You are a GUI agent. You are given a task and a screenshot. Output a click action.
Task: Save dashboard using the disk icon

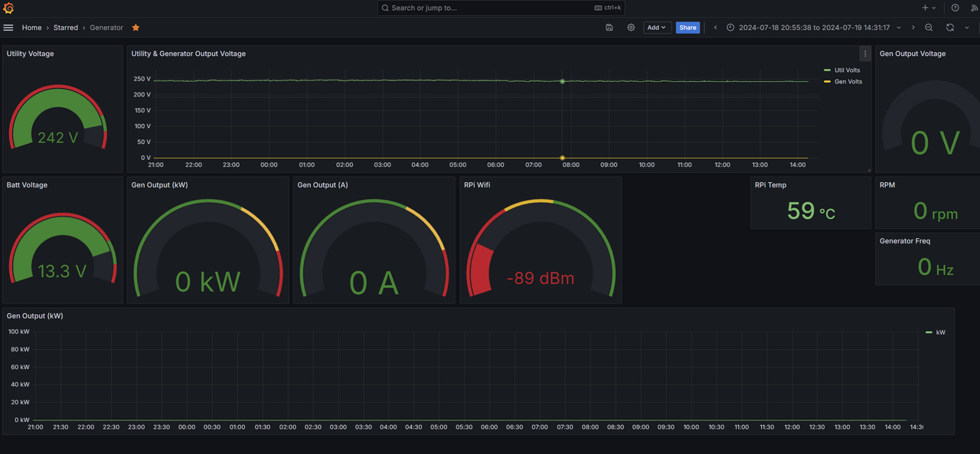609,28
